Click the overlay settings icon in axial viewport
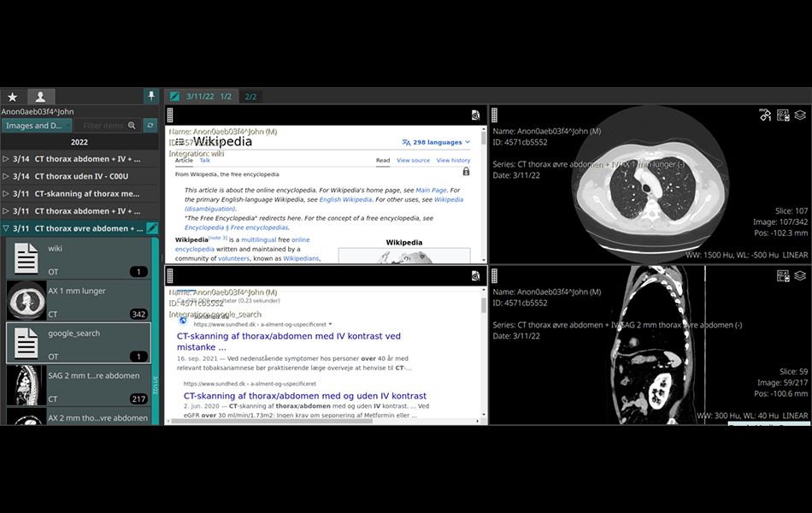Screen dimensions: 812x513 pos(783,115)
